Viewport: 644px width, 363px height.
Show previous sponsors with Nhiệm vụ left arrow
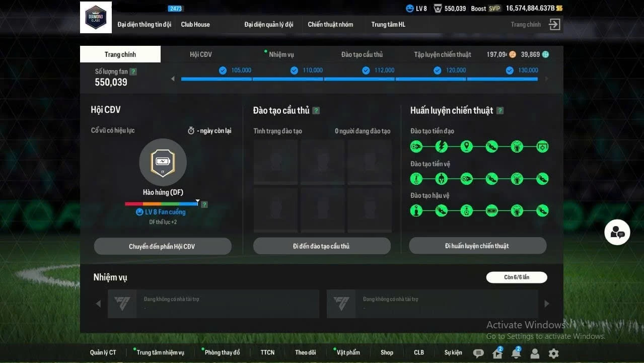coord(98,304)
